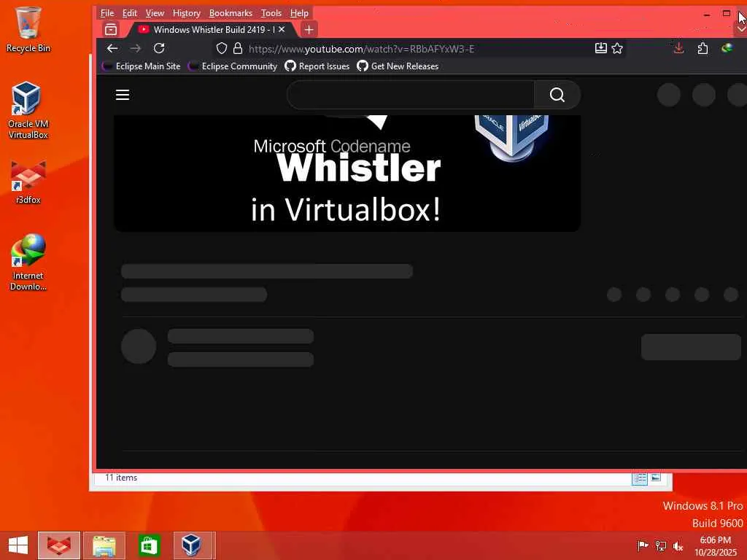The height and width of the screenshot is (560, 747).
Task: Go back to the previous page
Action: pyautogui.click(x=112, y=48)
